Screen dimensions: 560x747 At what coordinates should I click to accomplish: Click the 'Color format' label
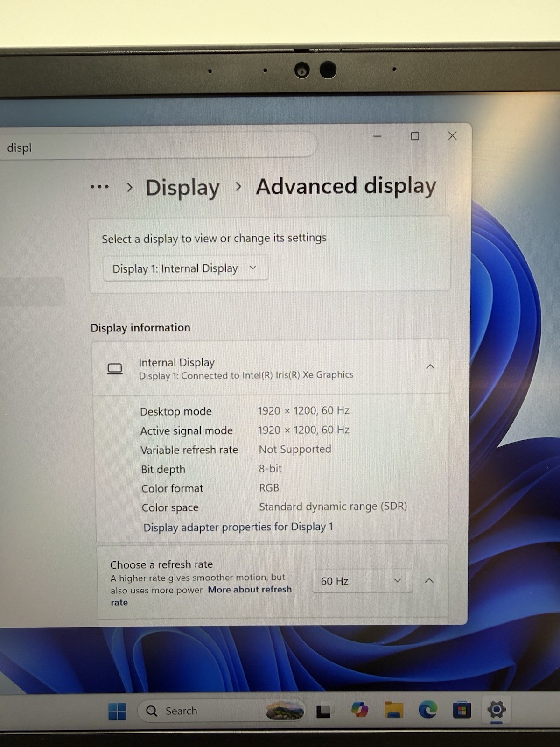[x=172, y=488]
